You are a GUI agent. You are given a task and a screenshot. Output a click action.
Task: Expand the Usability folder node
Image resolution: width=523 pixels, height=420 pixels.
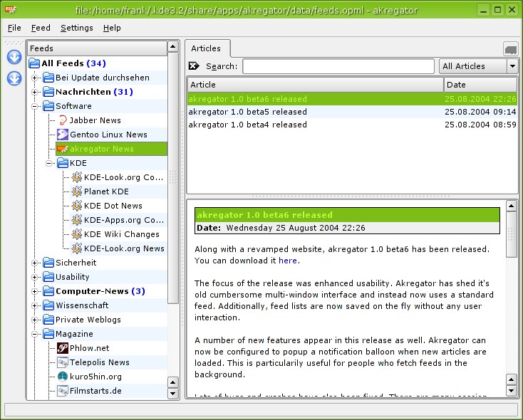pyautogui.click(x=34, y=277)
